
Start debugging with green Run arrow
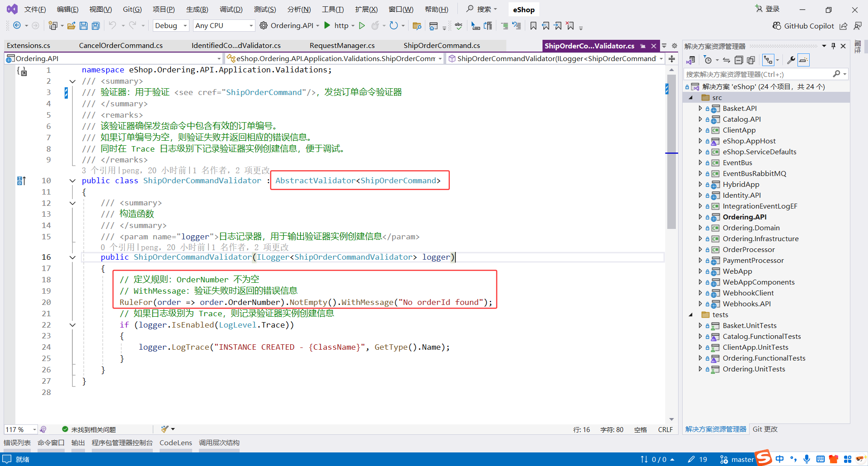point(362,26)
